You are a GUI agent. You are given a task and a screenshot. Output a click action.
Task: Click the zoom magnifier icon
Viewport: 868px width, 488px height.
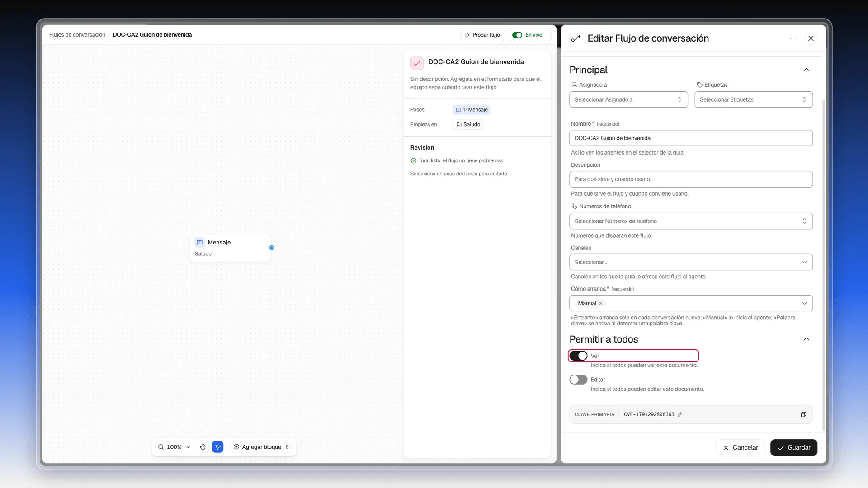point(161,447)
